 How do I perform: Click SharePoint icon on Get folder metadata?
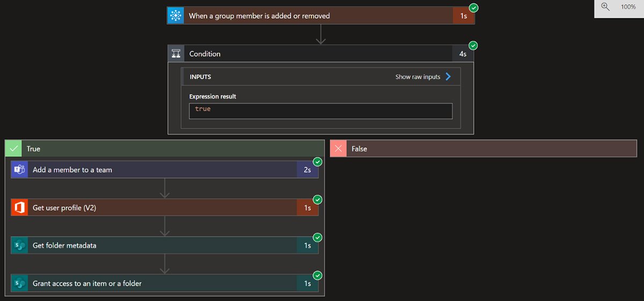[x=19, y=246]
